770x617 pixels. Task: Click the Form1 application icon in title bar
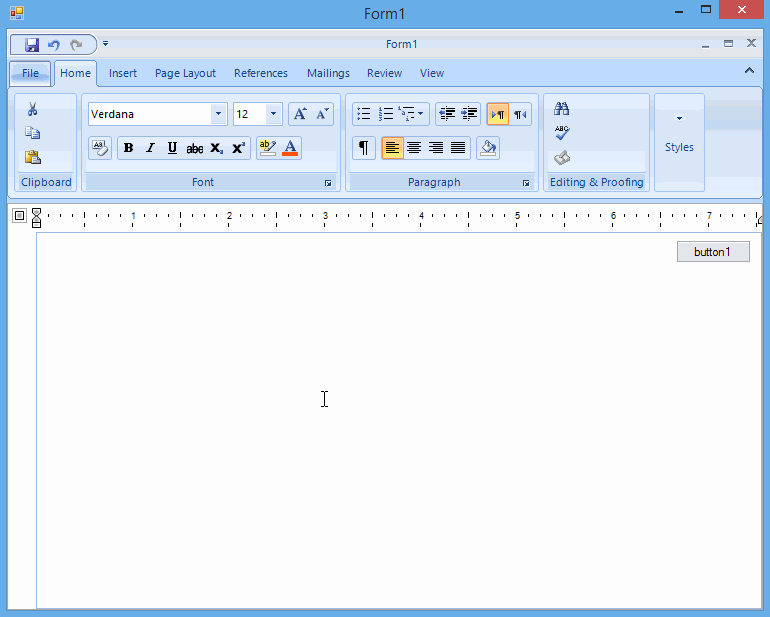tap(17, 13)
